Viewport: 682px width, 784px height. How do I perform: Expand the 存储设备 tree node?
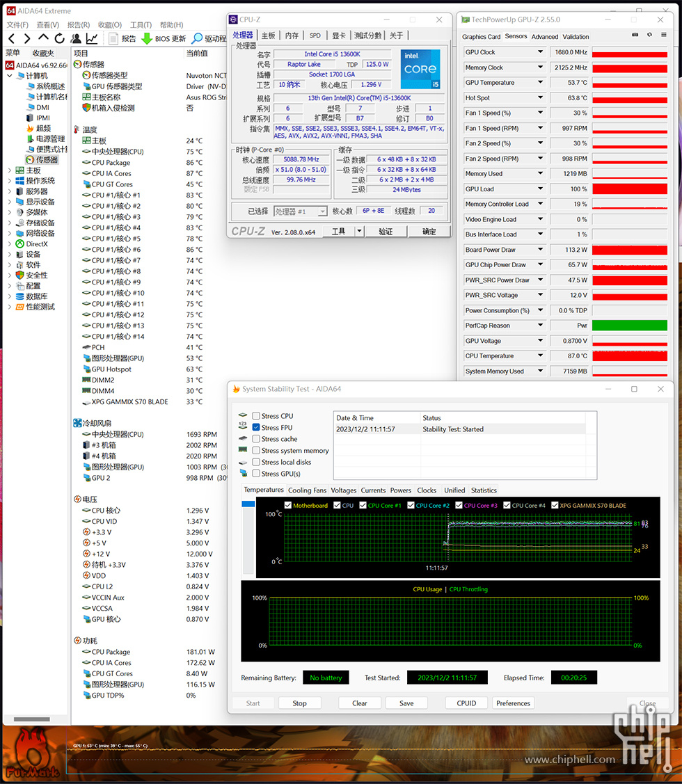click(x=10, y=223)
